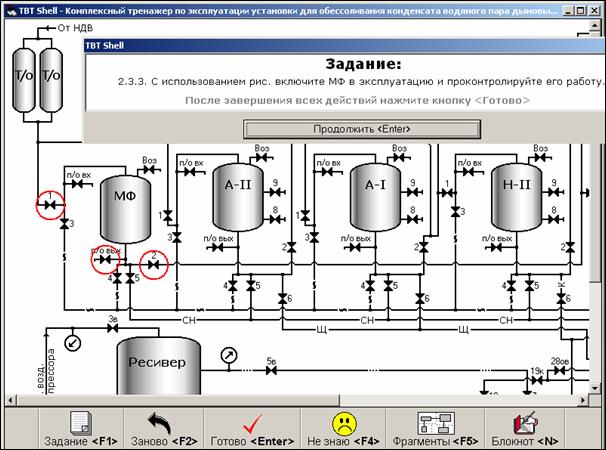Click valve 3 left of the Н-II vessel

(x=456, y=212)
